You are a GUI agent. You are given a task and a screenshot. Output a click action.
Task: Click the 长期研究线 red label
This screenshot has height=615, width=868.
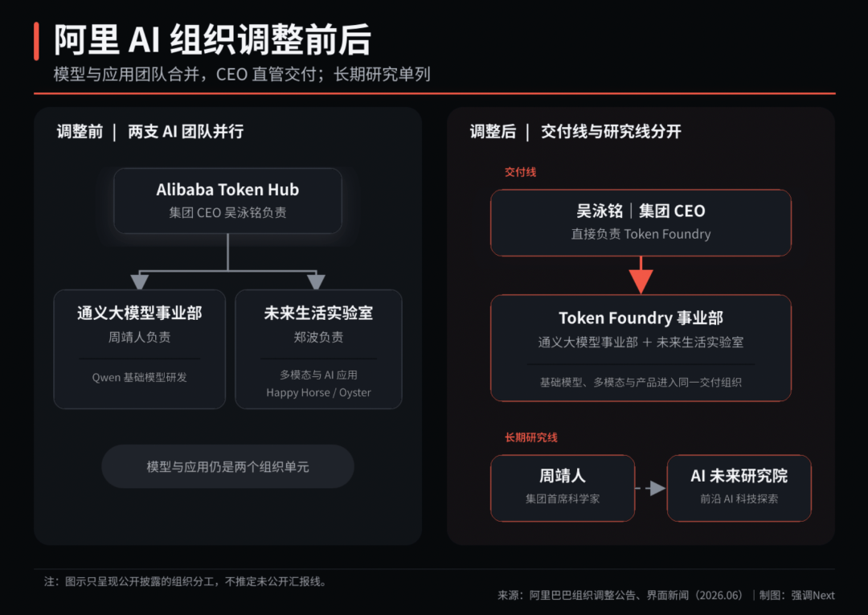(531, 437)
